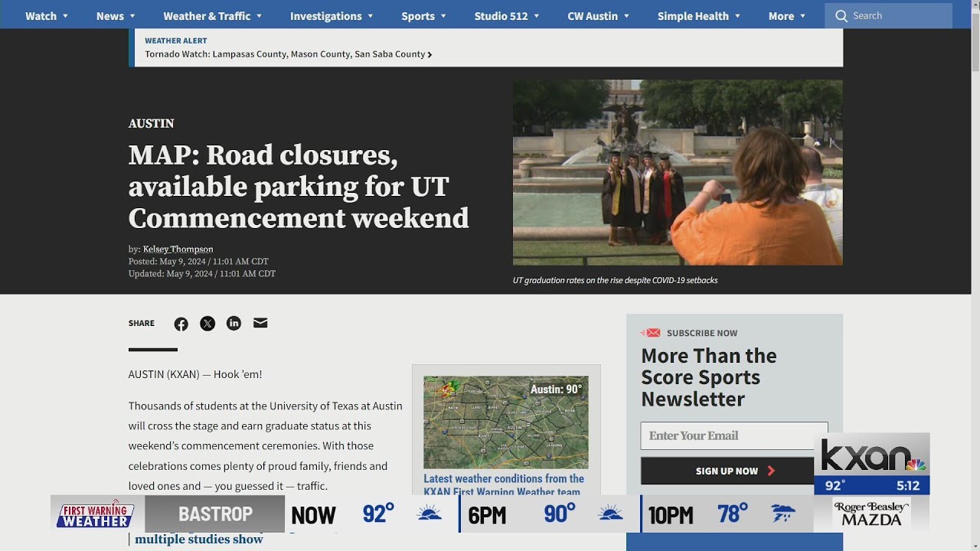The width and height of the screenshot is (980, 551).
Task: Click the NOW 92° temperature reading
Action: pos(378,514)
